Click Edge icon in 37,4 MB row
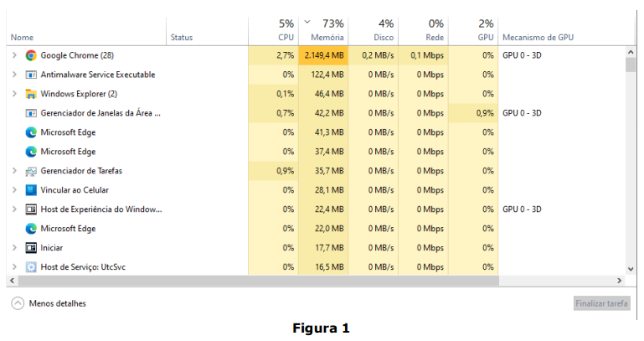The width and height of the screenshot is (644, 341). click(31, 152)
